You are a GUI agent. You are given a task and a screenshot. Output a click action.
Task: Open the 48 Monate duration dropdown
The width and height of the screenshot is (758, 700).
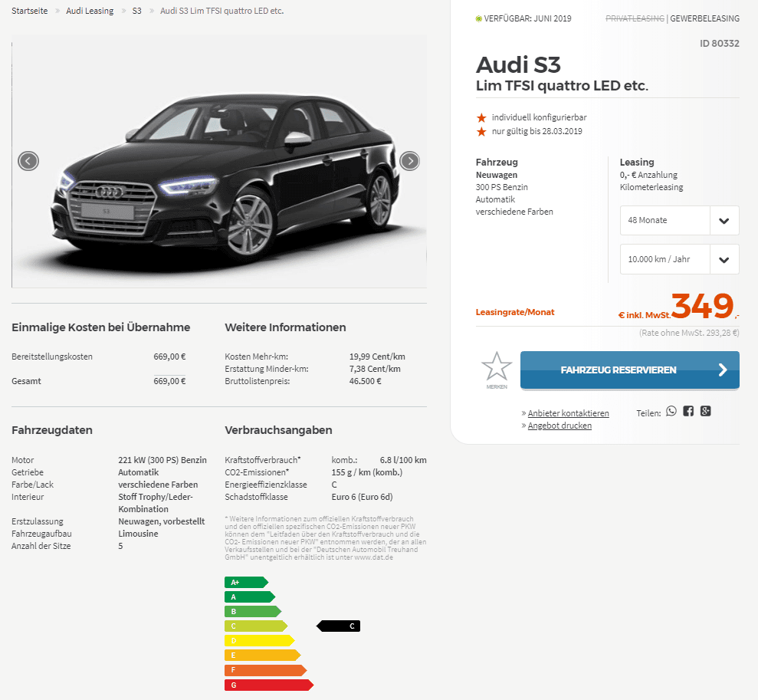(x=679, y=221)
